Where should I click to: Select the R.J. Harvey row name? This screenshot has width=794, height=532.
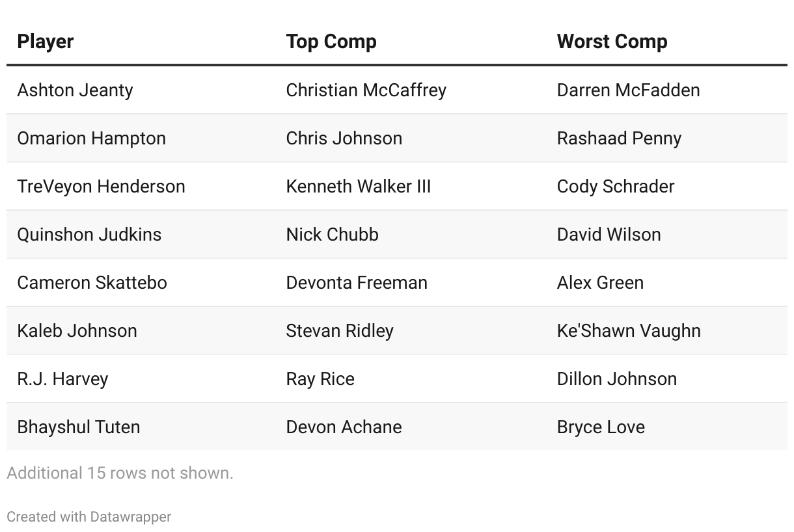(x=62, y=379)
